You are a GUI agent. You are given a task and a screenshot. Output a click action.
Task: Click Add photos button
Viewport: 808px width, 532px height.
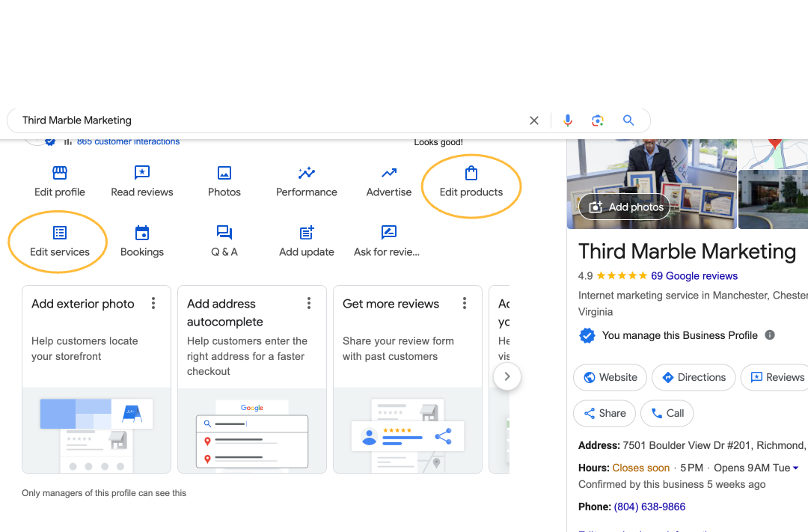coord(625,207)
